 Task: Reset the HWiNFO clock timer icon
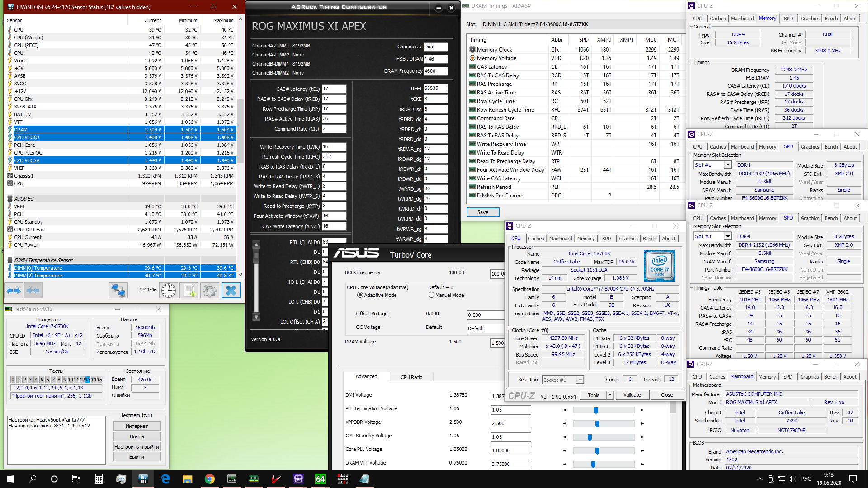pos(169,291)
